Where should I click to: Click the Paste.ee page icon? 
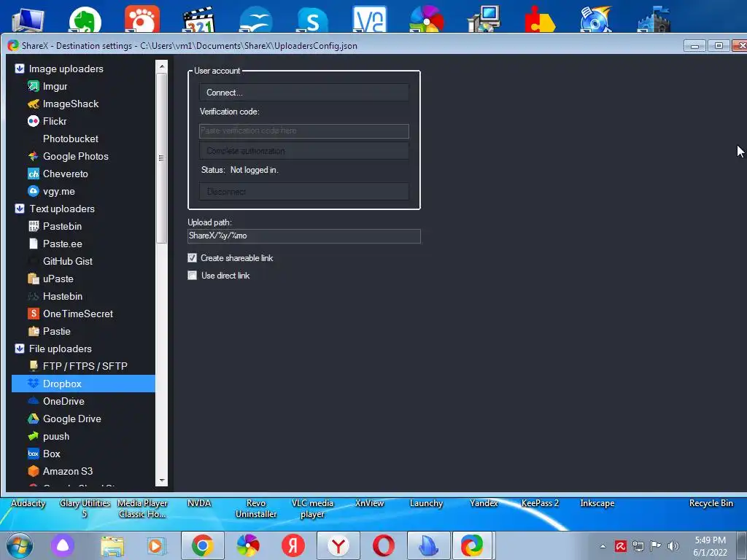tap(33, 244)
